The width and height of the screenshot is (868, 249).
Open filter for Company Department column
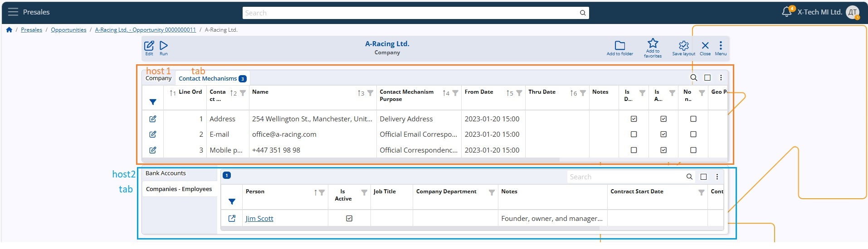[492, 193]
